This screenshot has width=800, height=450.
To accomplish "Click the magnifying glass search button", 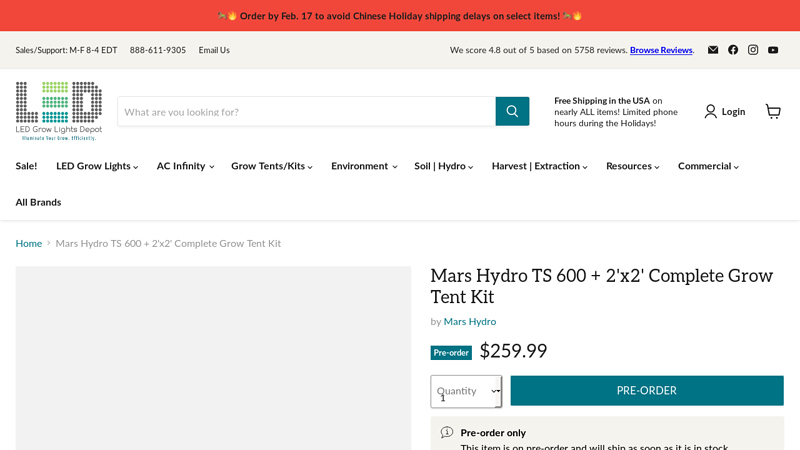I will pyautogui.click(x=512, y=111).
